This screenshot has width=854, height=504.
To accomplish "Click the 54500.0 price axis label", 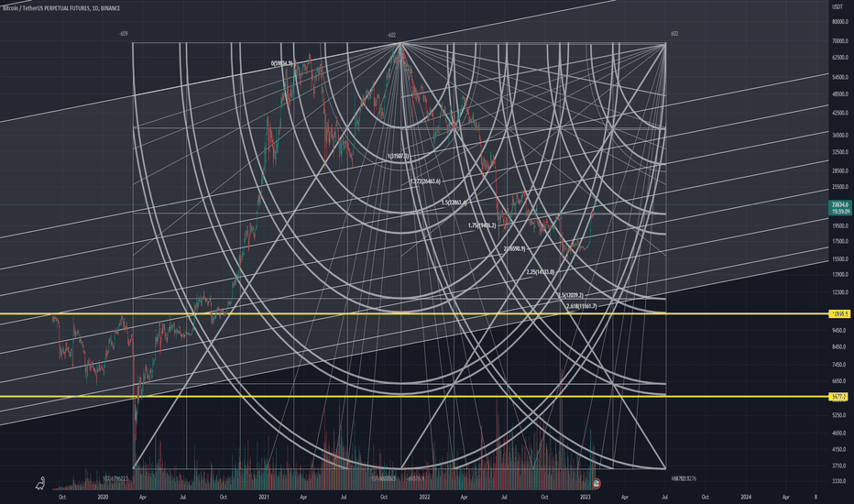I will 840,77.
